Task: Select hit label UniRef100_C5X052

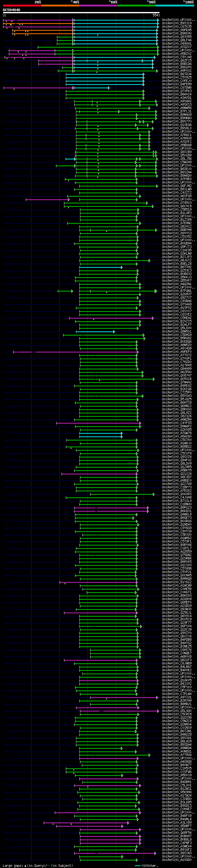Action: tap(177, 236)
